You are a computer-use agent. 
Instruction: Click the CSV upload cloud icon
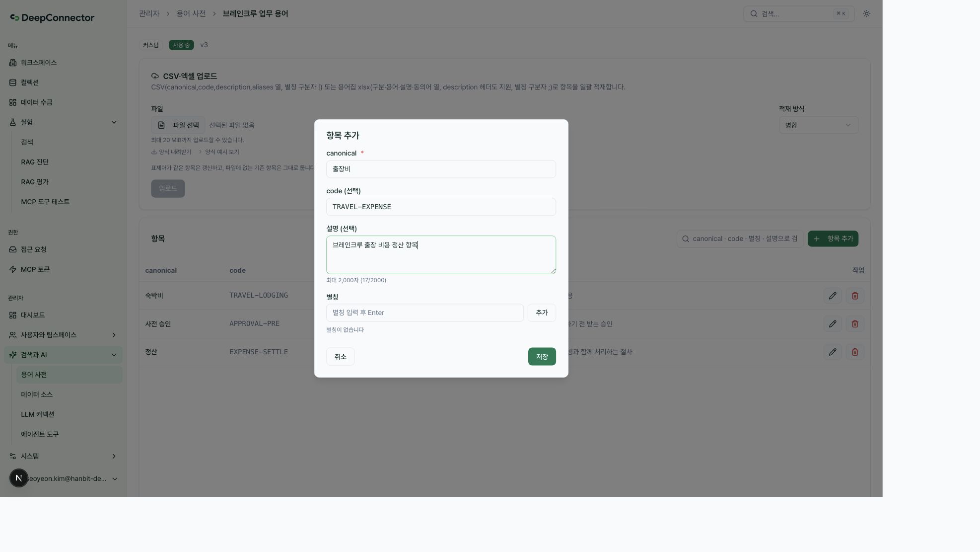pos(155,76)
